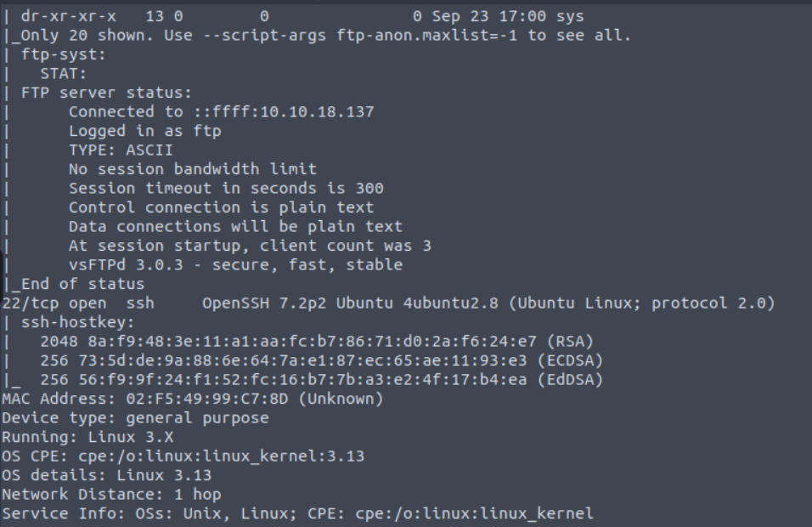Click the ECDSA host key fingerprint line
The image size is (812, 527).
point(321,360)
